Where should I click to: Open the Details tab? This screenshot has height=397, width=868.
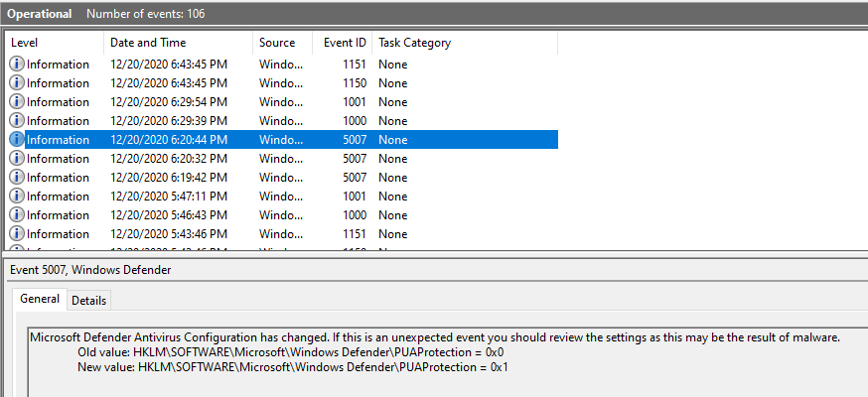[88, 301]
